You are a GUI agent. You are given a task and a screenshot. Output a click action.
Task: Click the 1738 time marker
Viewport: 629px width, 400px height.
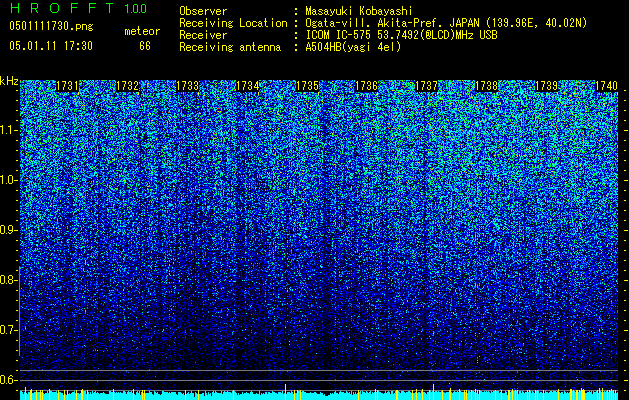[487, 86]
